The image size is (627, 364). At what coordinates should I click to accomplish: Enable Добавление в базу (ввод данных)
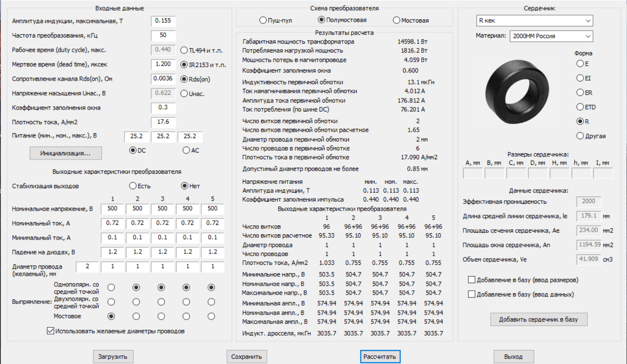(472, 294)
